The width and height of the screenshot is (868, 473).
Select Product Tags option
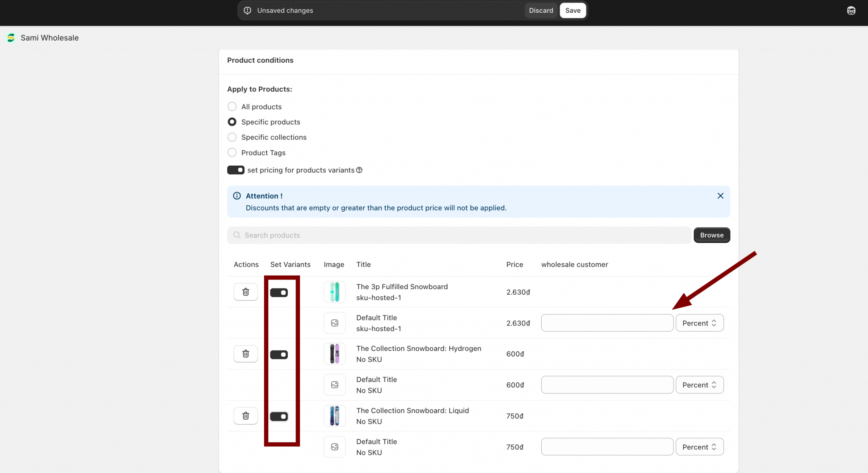click(232, 152)
